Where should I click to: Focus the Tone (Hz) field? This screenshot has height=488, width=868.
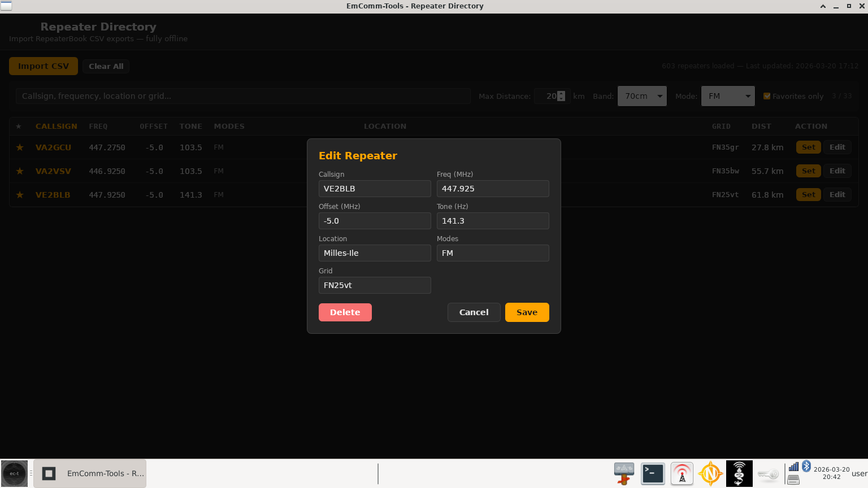pos(493,221)
